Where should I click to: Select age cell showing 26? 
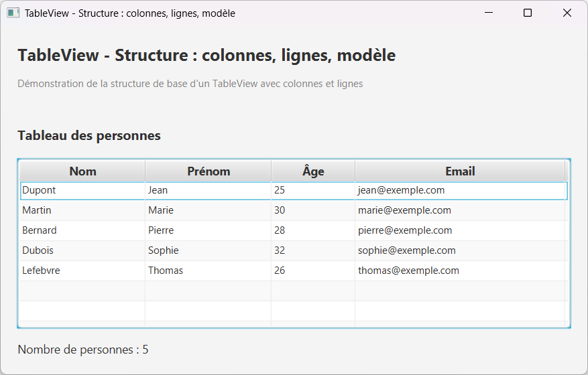click(313, 271)
